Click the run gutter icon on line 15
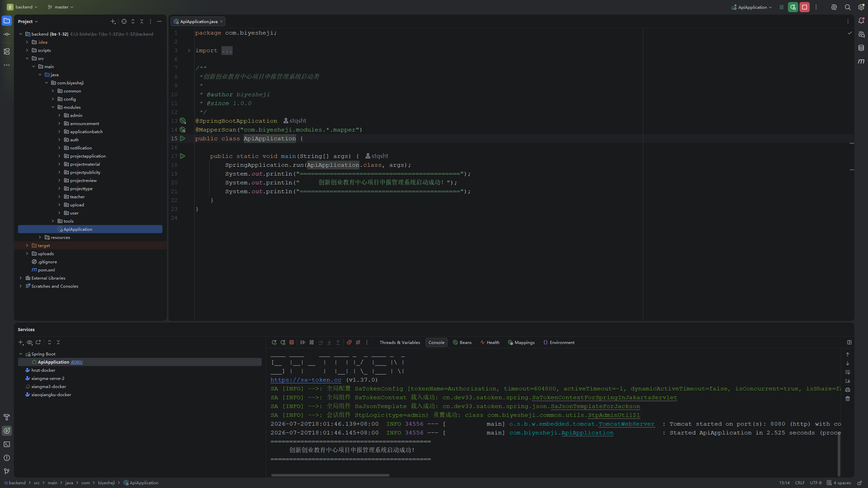The height and width of the screenshot is (488, 868). point(183,139)
